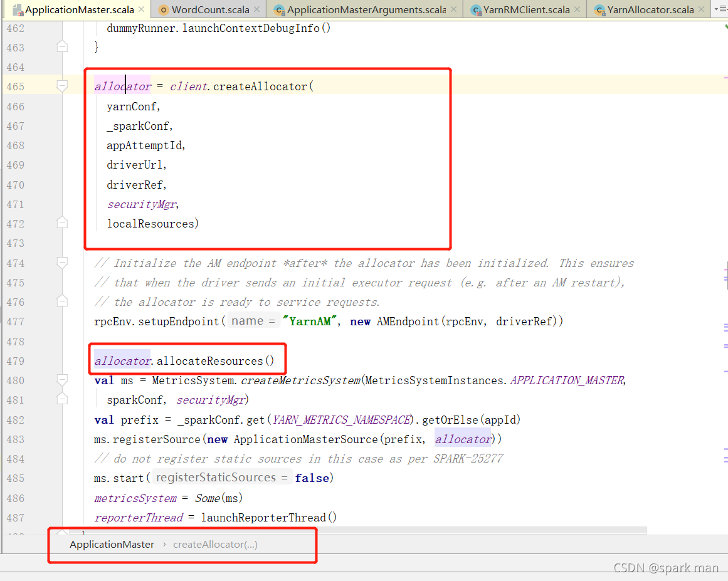This screenshot has height=581, width=728.
Task: Click the ApplicationMaster.scala file type icon
Action: click(18, 10)
